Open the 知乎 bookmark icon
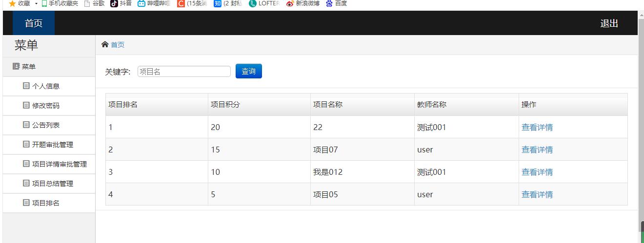The width and height of the screenshot is (644, 243). coord(218,3)
